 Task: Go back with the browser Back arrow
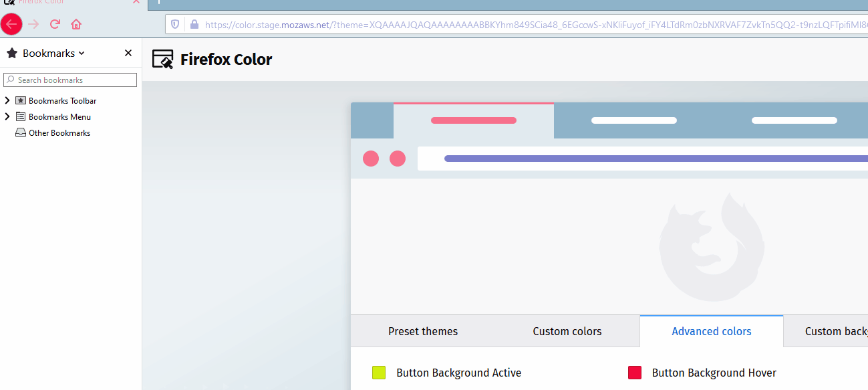11,24
